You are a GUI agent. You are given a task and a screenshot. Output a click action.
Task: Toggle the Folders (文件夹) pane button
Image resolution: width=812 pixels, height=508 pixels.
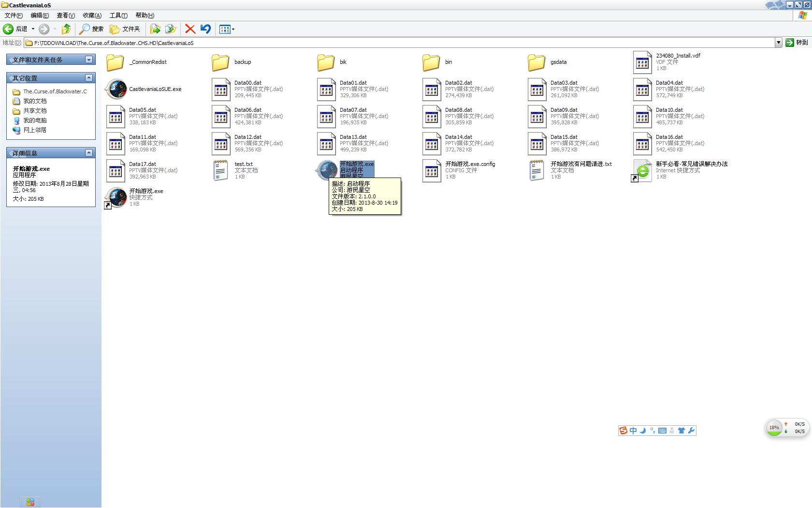125,29
